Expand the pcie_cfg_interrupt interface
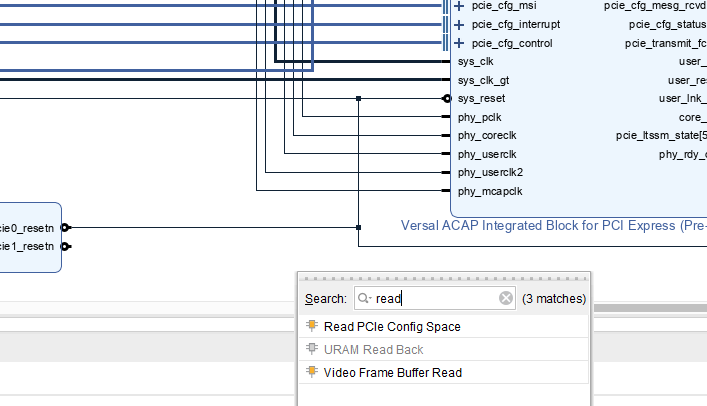The height and width of the screenshot is (406, 707). (x=459, y=25)
